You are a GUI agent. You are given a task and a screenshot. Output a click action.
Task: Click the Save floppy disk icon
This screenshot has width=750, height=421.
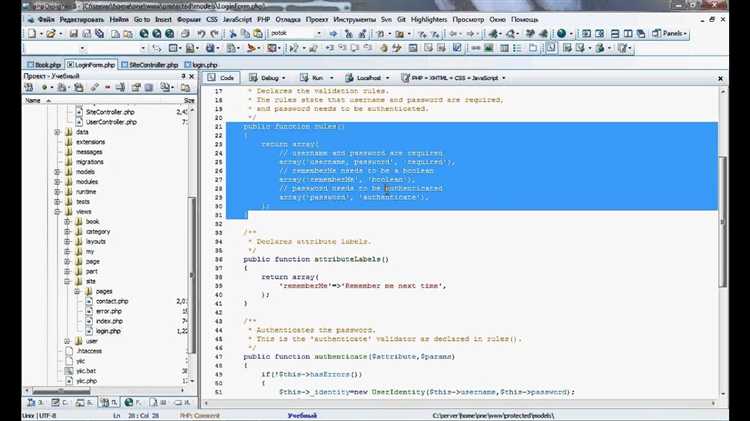tap(73, 33)
